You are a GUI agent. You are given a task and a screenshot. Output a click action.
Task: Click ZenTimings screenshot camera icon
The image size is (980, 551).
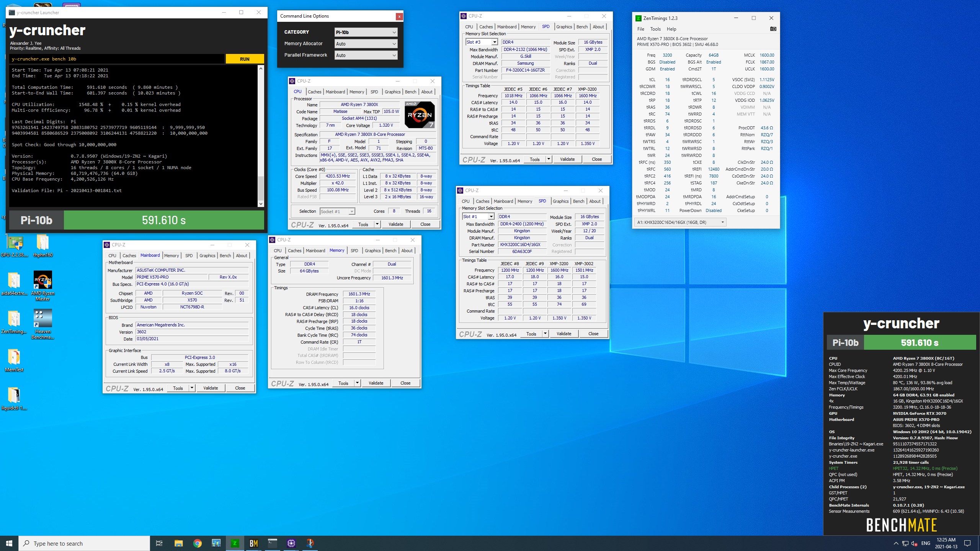point(773,29)
